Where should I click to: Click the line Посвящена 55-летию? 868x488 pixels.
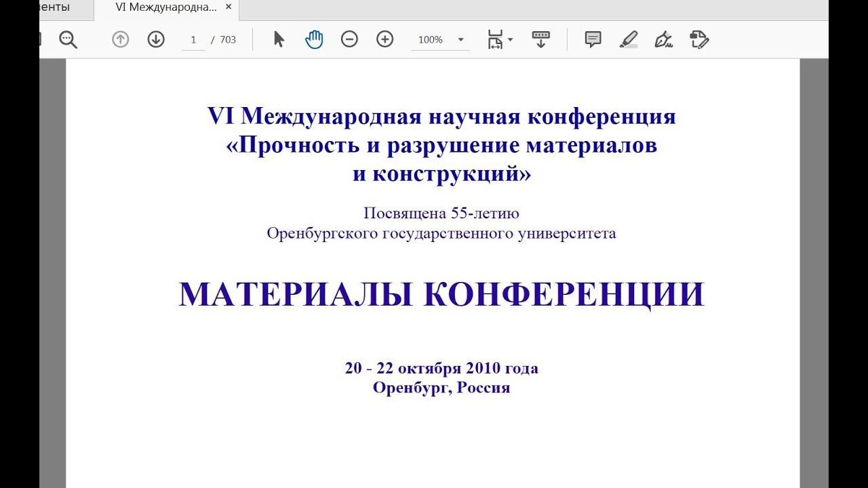click(441, 213)
